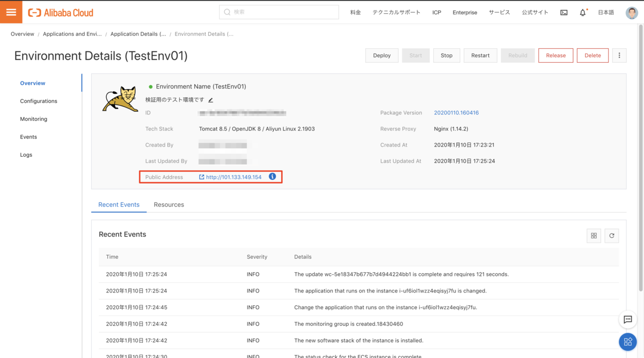
Task: Select 'new software stack of the instance is installed' event
Action: pyautogui.click(x=358, y=340)
